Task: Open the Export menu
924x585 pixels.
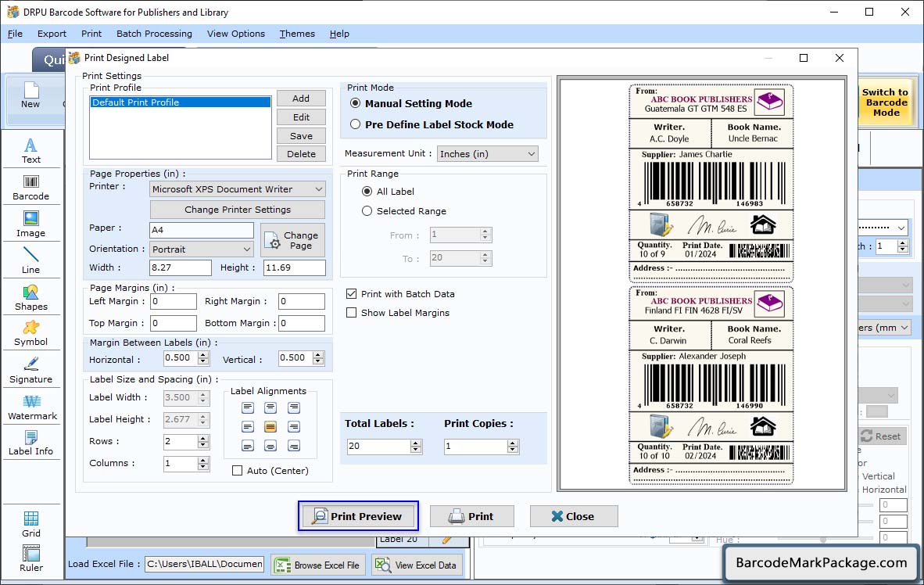Action: (x=52, y=34)
